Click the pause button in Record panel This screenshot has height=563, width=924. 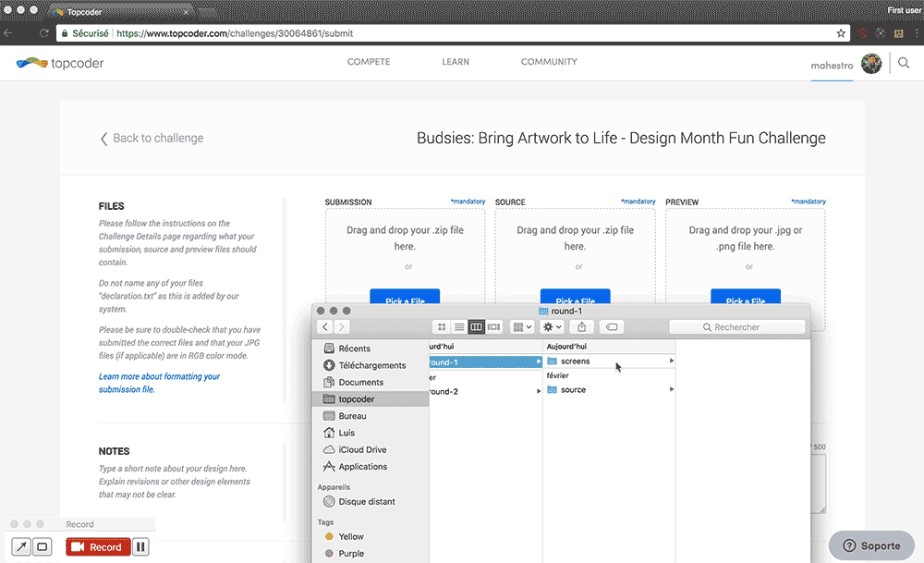coord(140,547)
